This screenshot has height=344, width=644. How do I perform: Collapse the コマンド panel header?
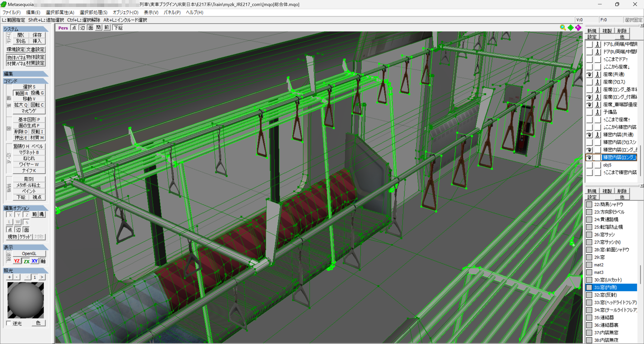(26, 81)
